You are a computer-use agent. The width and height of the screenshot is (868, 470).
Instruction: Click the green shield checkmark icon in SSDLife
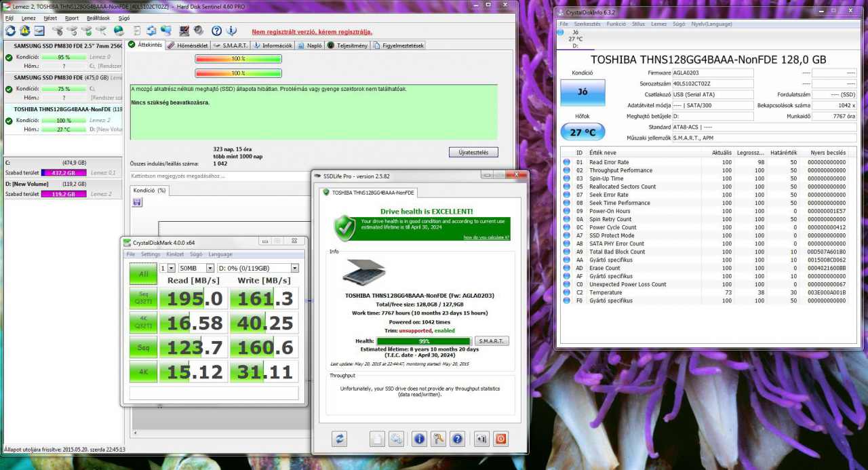tap(344, 227)
